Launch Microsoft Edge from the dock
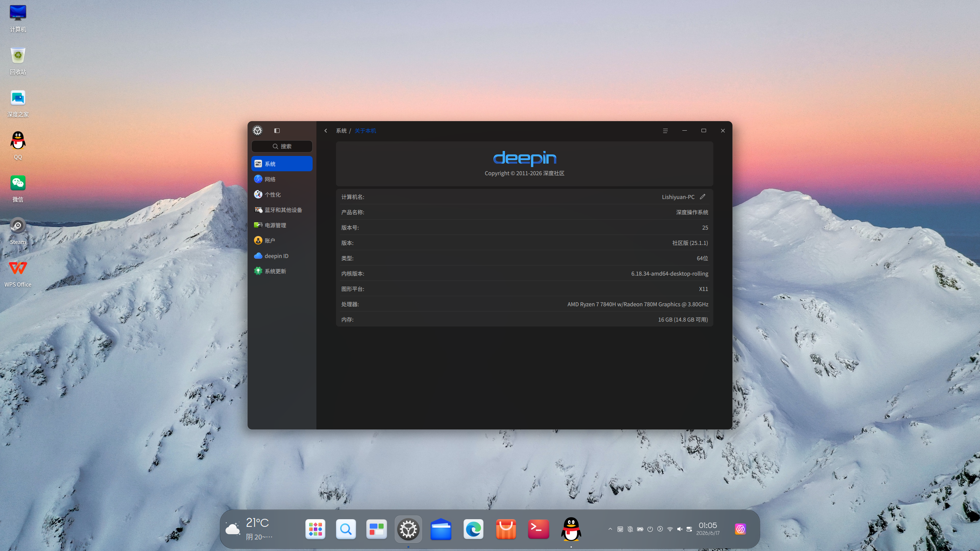980x551 pixels. (x=474, y=529)
